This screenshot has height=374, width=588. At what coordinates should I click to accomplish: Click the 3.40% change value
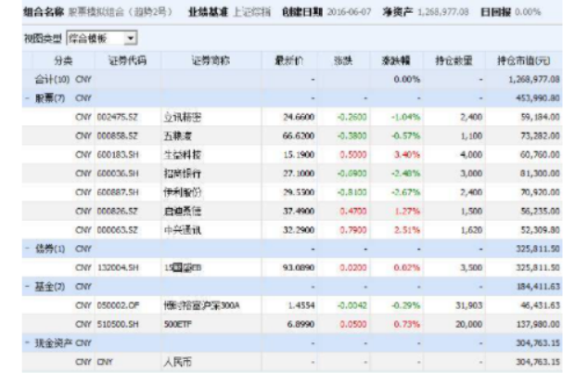407,155
